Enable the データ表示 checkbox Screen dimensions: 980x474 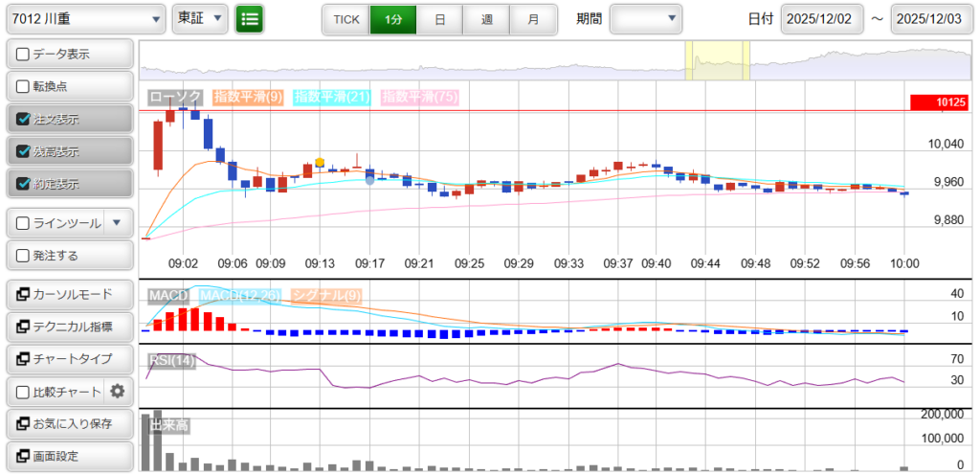(x=24, y=55)
